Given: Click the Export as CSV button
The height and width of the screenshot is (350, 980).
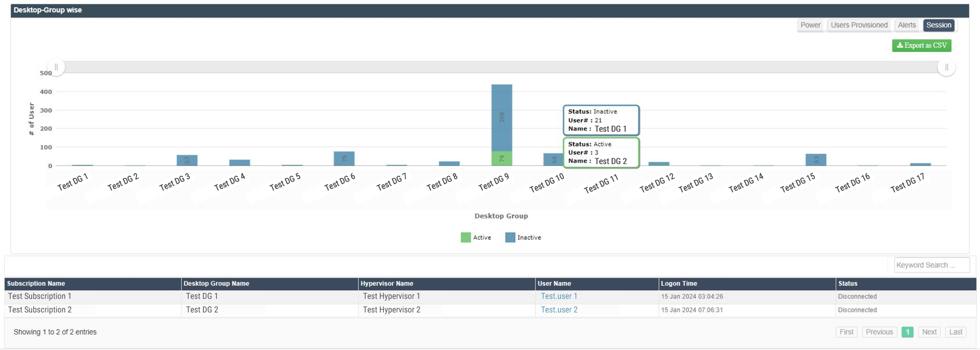Looking at the screenshot, I should pos(921,46).
